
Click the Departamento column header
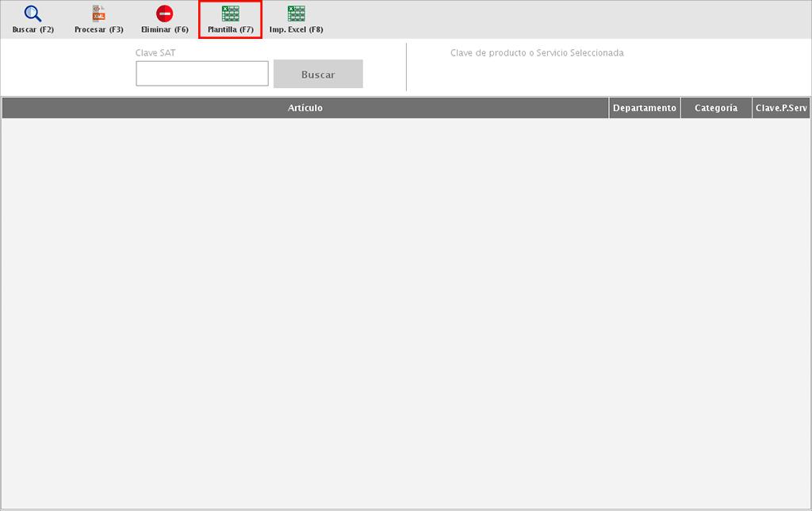[x=645, y=108]
